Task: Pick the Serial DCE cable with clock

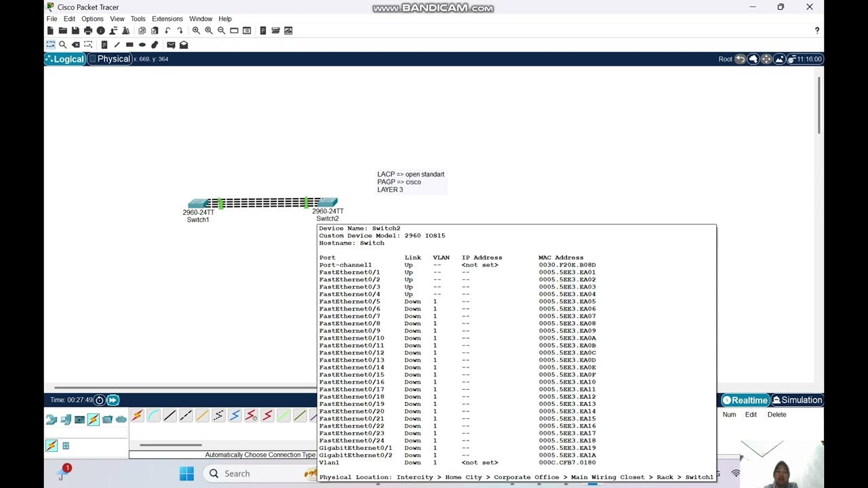Action: click(x=251, y=415)
